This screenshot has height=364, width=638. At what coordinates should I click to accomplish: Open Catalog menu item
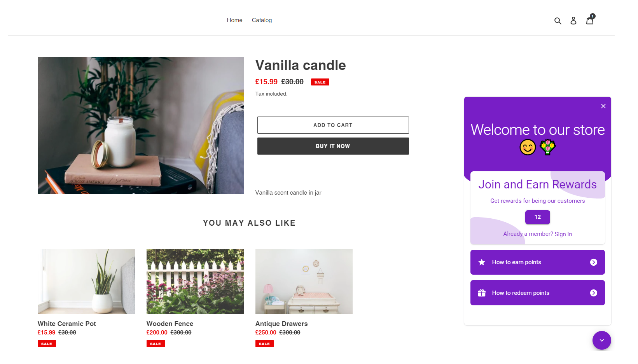pyautogui.click(x=262, y=20)
